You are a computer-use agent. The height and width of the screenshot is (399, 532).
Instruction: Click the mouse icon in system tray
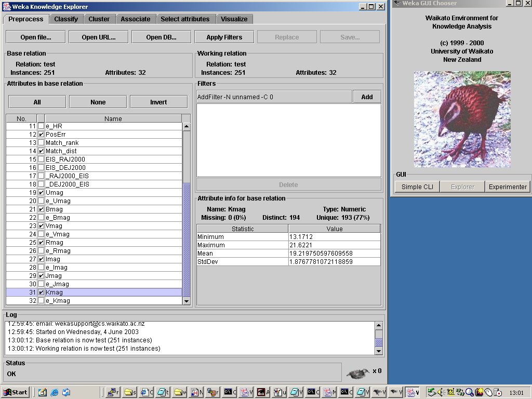[488, 392]
